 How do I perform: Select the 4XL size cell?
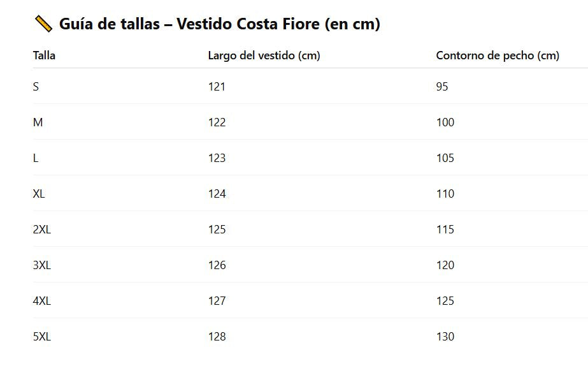41,301
